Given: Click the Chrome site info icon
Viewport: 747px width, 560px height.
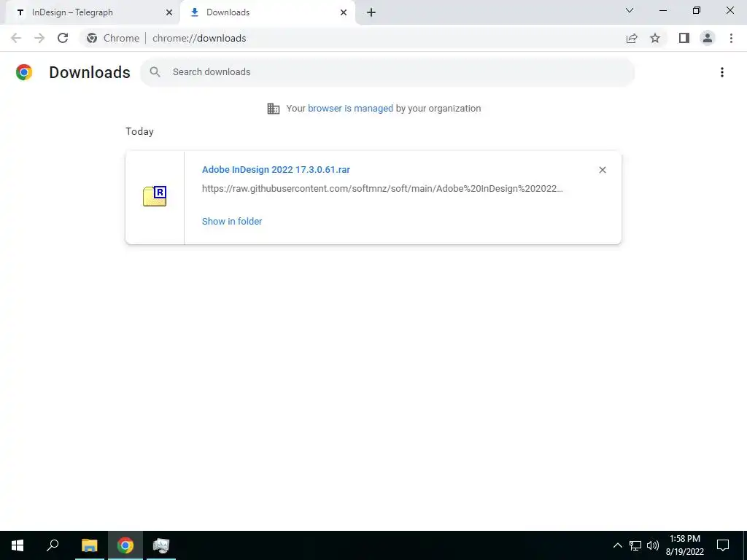Looking at the screenshot, I should click(92, 38).
